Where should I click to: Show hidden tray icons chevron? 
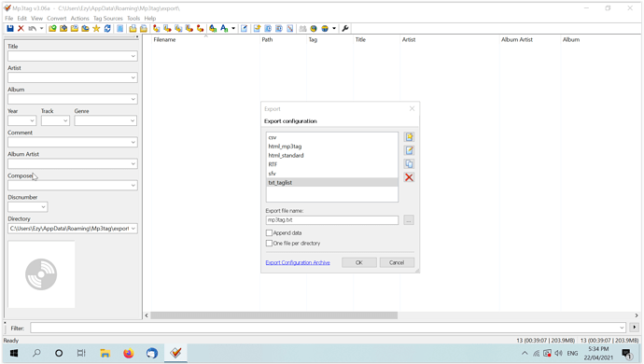tap(525, 353)
